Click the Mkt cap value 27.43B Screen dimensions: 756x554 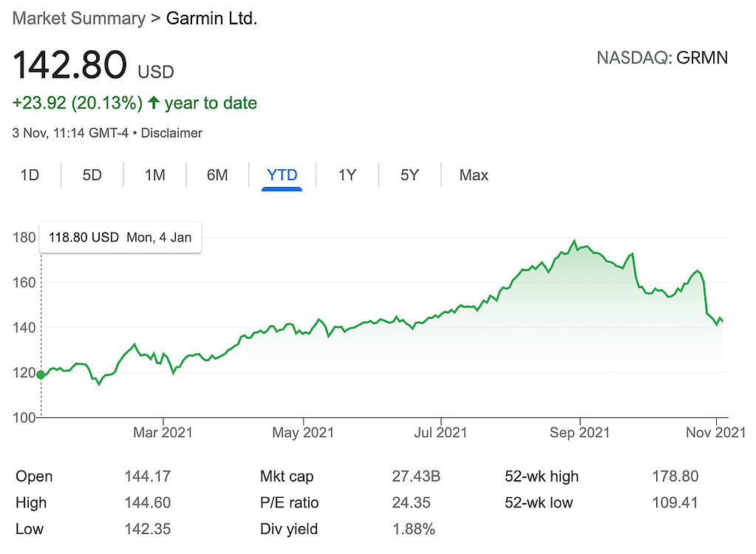tap(416, 476)
